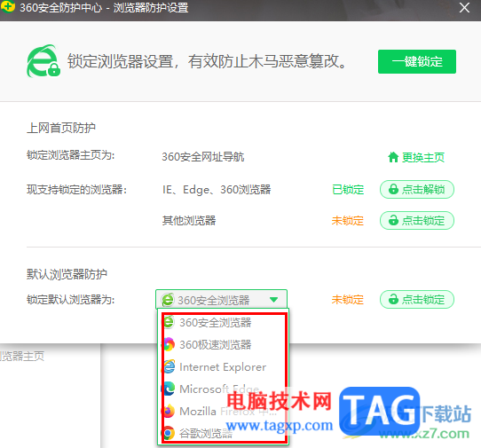Click the 360安全浏览器 icon in list
This screenshot has height=448, width=481.
pos(169,322)
